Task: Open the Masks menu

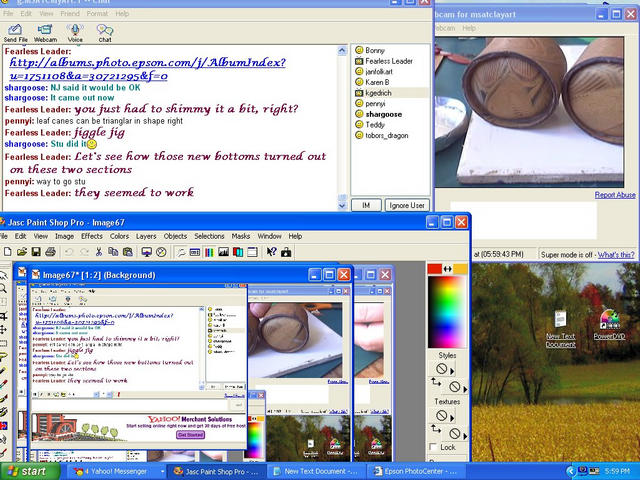Action: point(241,236)
